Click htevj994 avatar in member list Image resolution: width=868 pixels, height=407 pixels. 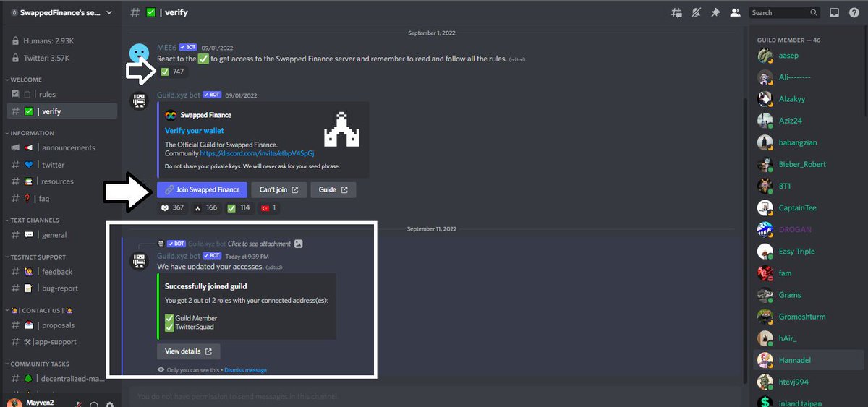tap(765, 381)
